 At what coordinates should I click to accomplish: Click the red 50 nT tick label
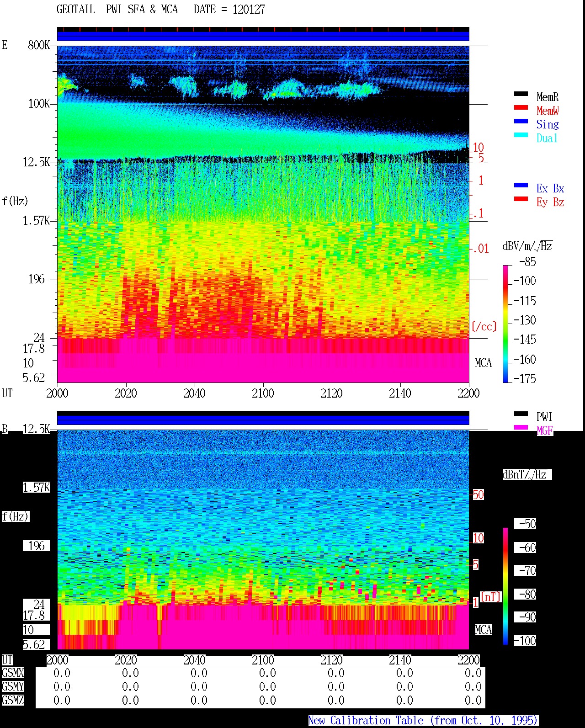(478, 494)
